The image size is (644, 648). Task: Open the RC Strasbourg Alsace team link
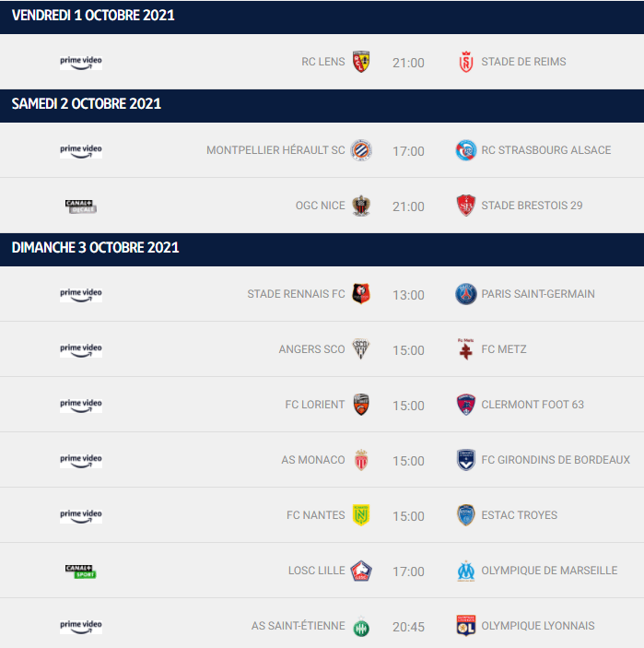pos(545,150)
